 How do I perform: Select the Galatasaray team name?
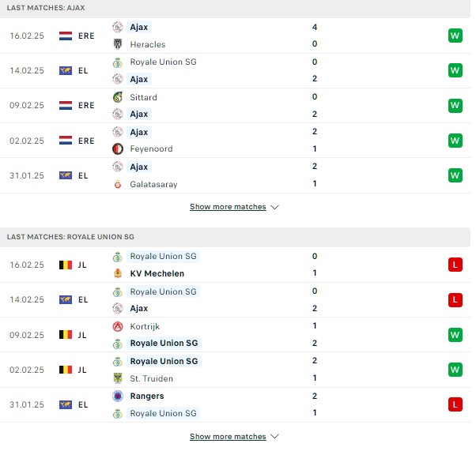click(153, 184)
